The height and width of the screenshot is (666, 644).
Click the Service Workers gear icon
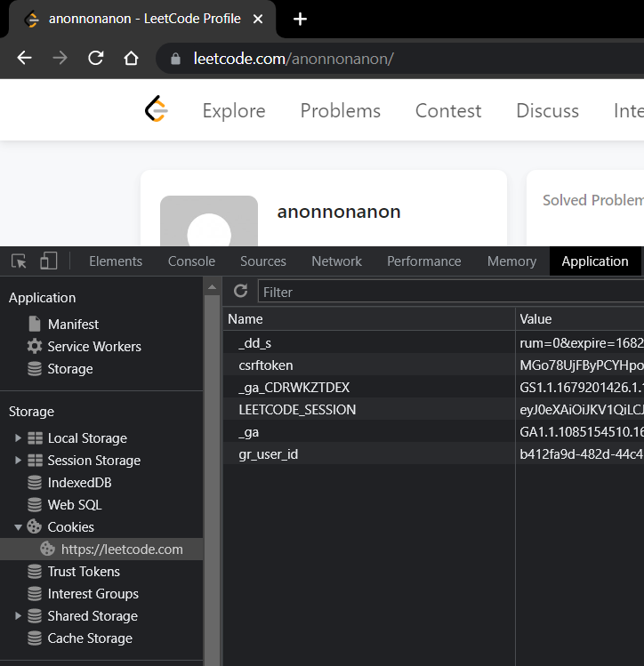click(x=35, y=346)
